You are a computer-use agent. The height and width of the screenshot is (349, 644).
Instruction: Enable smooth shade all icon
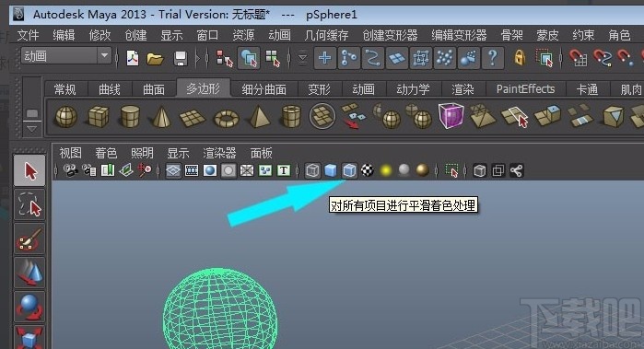tap(331, 170)
